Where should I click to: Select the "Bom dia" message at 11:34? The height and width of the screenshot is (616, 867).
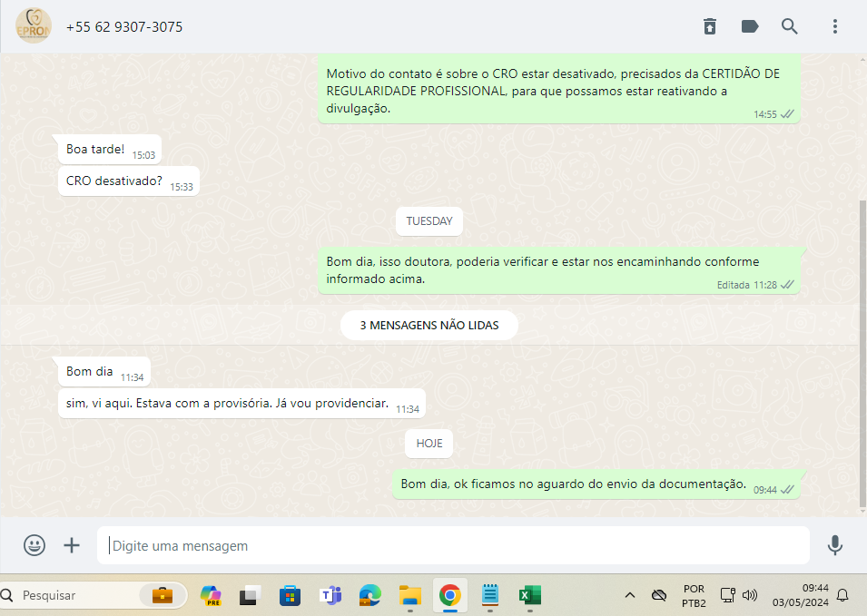click(104, 372)
